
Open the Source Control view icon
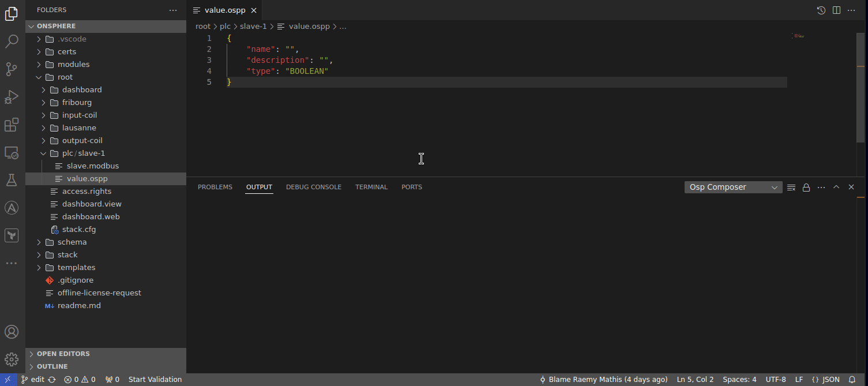(x=12, y=69)
